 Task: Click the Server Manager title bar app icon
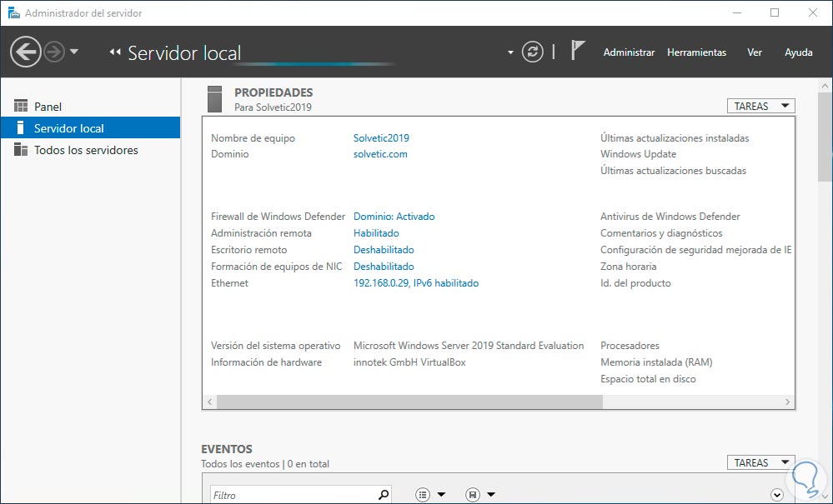14,12
